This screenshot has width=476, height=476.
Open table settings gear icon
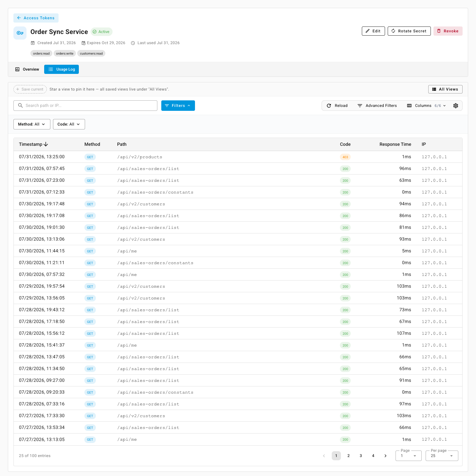[456, 106]
